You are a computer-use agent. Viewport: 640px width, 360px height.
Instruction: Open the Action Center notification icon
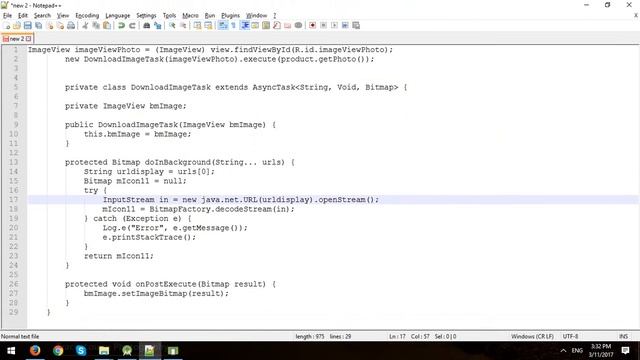tap(625, 351)
